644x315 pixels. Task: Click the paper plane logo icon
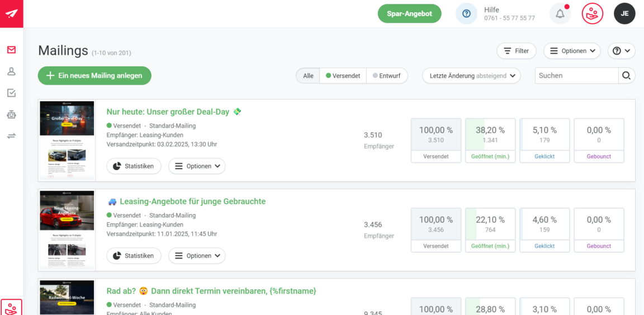click(x=11, y=13)
